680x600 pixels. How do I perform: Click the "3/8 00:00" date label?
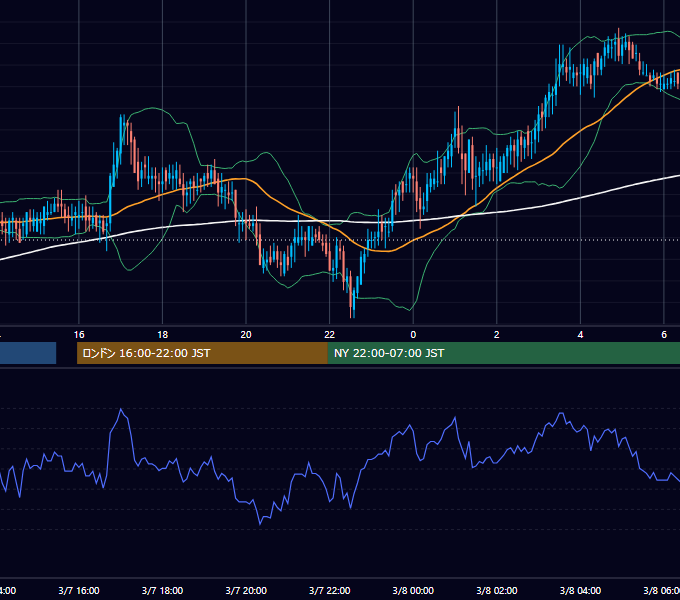click(x=413, y=590)
